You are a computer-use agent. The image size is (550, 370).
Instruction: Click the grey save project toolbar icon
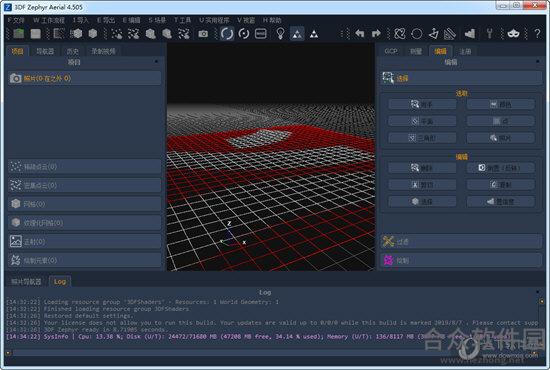35,34
